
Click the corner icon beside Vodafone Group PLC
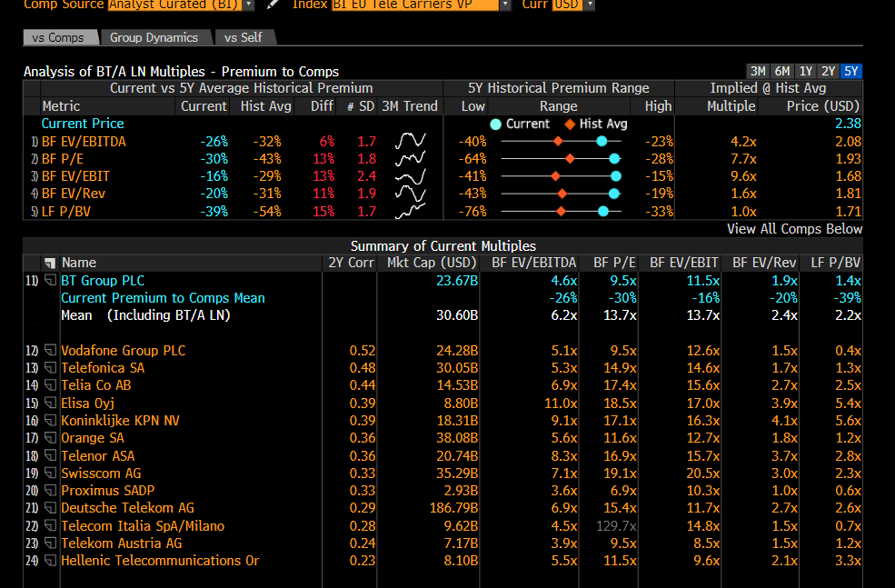(x=50, y=350)
